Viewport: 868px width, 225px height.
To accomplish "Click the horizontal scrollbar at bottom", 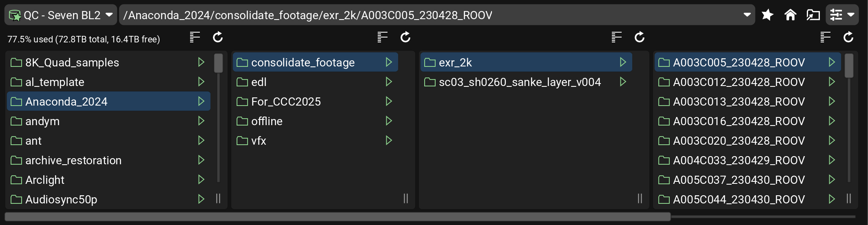I will 338,216.
